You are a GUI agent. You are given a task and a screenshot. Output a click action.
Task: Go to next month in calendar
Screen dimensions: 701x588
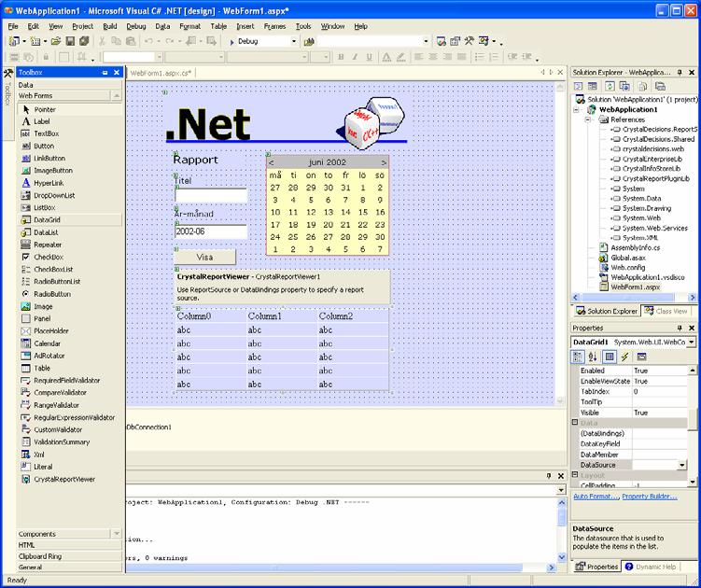tap(383, 162)
